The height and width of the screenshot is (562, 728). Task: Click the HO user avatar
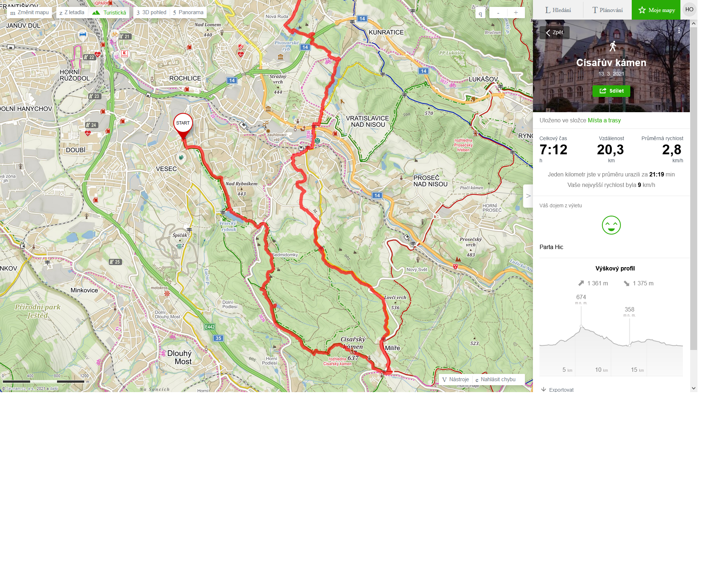[x=689, y=9]
